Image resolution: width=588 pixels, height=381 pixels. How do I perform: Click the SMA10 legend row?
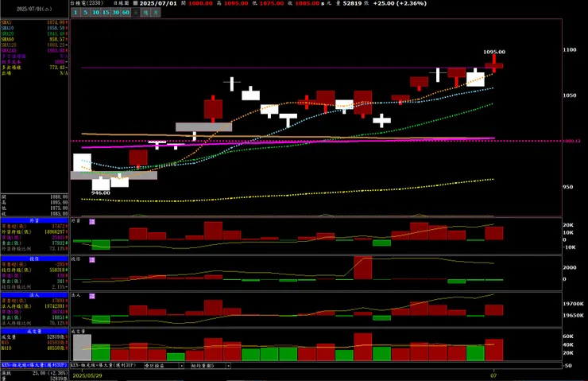(x=34, y=28)
